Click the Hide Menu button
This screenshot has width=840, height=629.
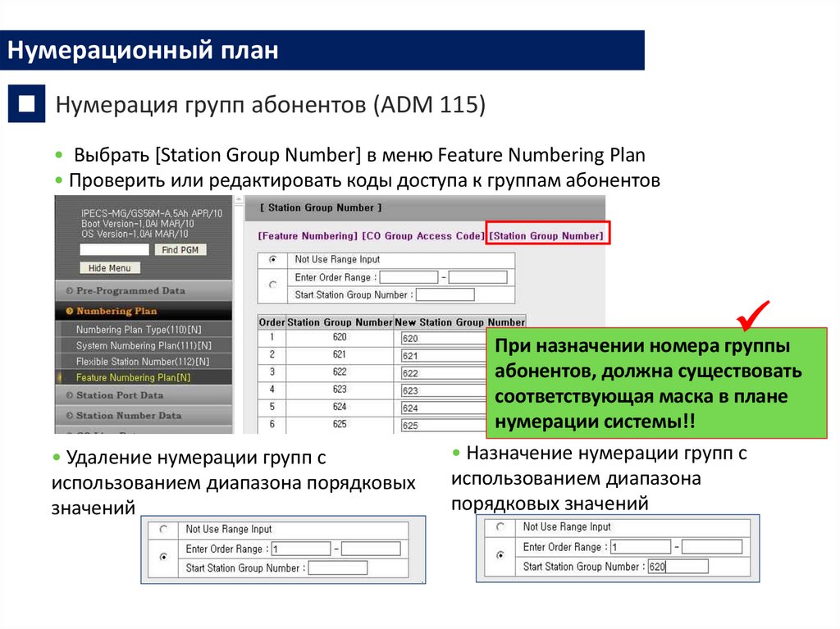tap(110, 268)
